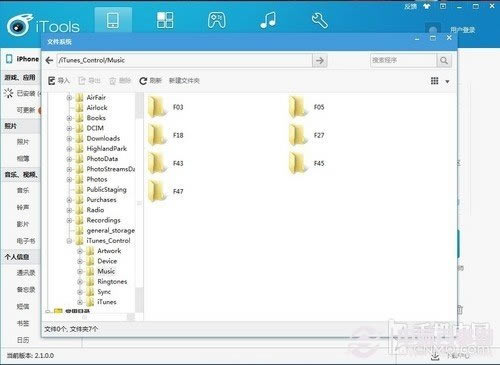Image resolution: width=500 pixels, height=365 pixels.
Task: Select the F18 folder thumbnail
Action: coord(166,135)
